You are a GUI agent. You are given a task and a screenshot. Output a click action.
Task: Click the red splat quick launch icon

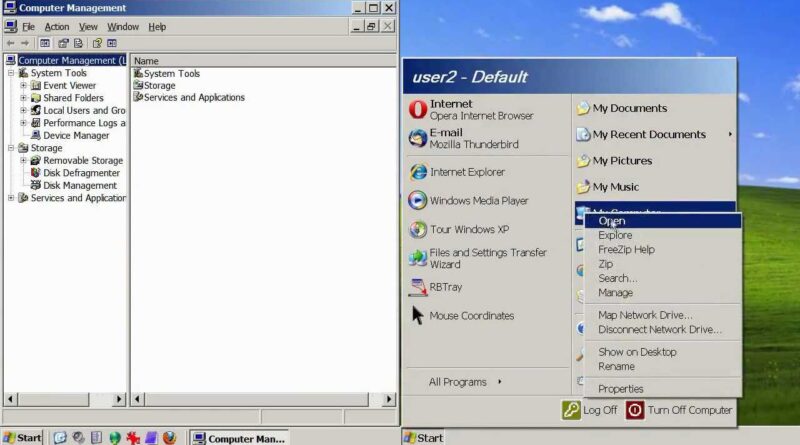point(133,437)
